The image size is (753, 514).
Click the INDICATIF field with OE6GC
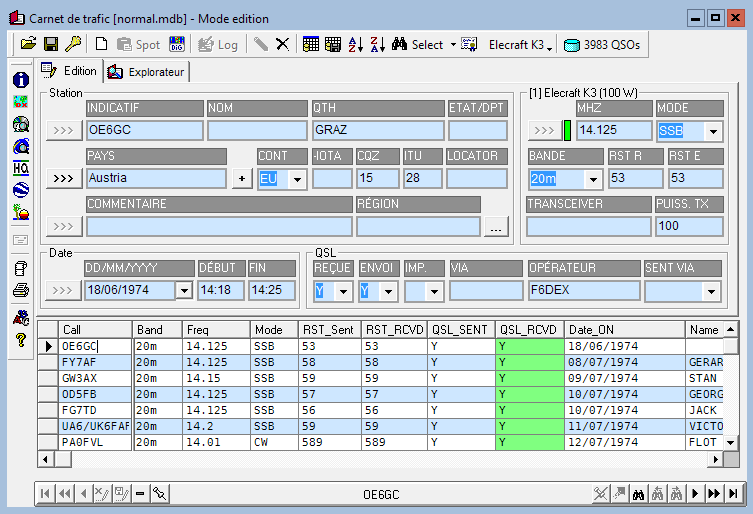(145, 130)
